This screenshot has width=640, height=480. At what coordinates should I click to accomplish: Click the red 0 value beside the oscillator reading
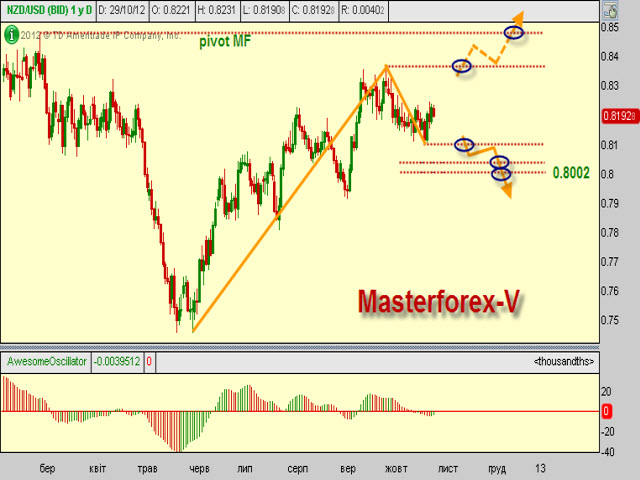coord(149,362)
